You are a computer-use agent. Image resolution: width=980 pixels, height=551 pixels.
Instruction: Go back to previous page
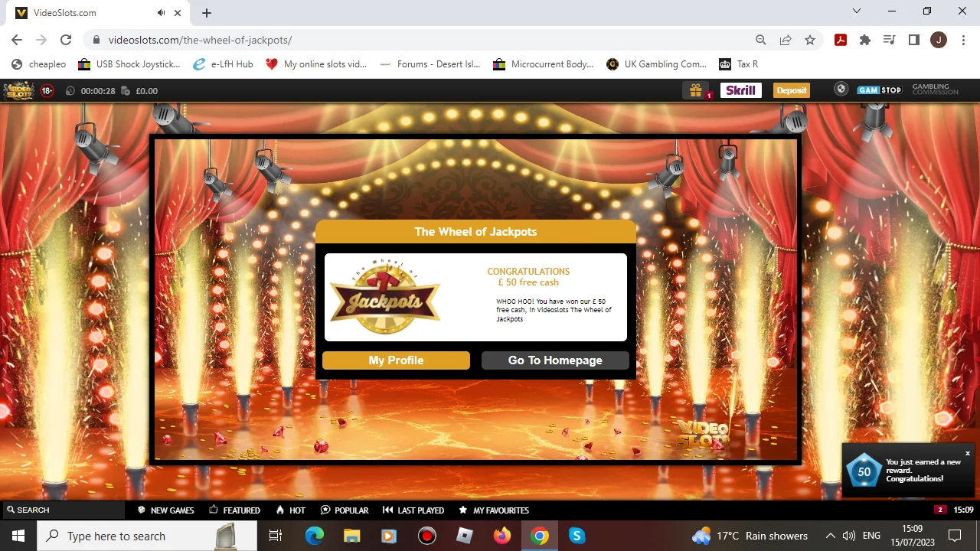pyautogui.click(x=17, y=40)
